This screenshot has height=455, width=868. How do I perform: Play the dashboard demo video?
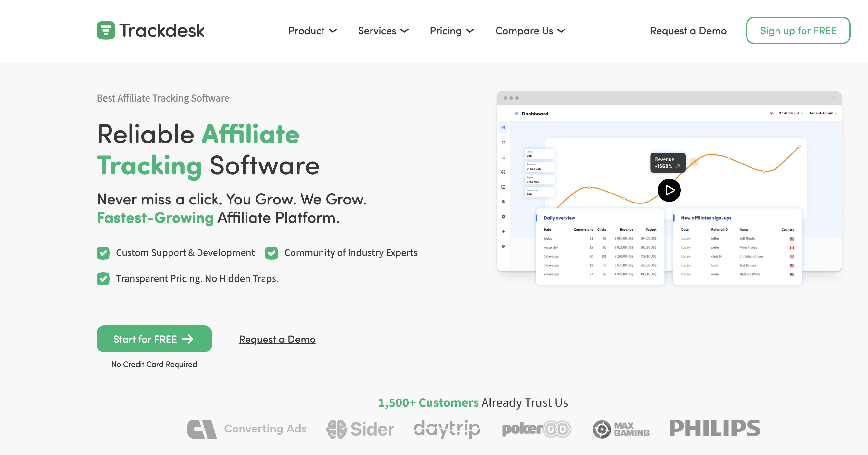tap(669, 191)
